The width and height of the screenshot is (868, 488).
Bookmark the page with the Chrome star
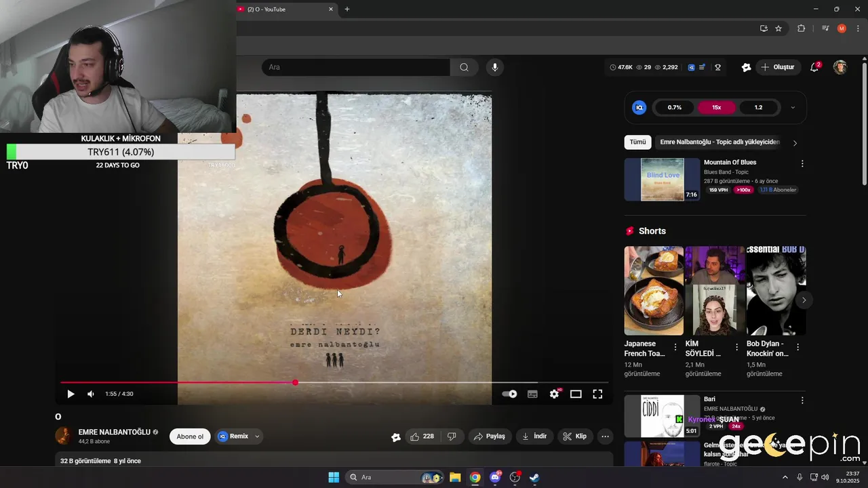[778, 28]
